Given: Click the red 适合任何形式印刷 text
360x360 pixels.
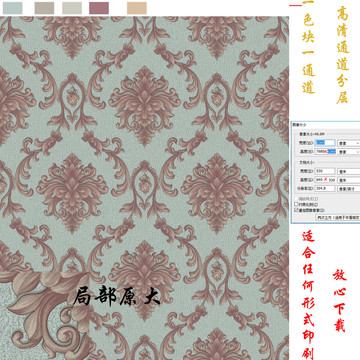Looking at the screenshot, I should tap(308, 295).
